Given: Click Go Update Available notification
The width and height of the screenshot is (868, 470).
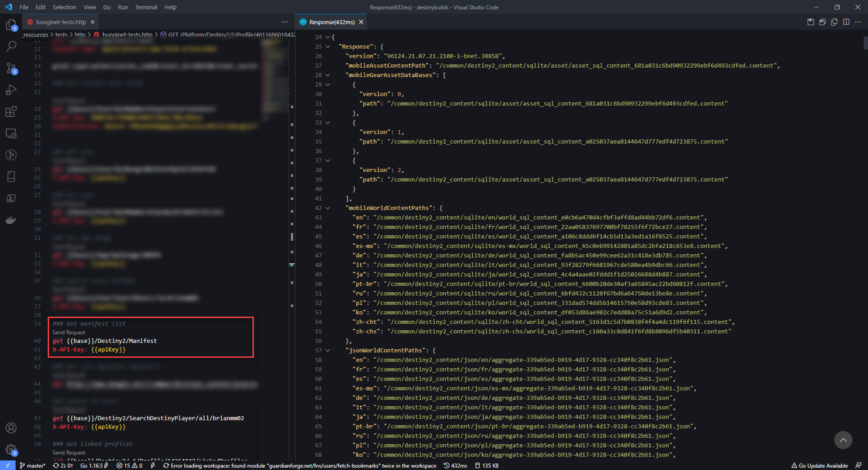Looking at the screenshot, I should coord(819,465).
